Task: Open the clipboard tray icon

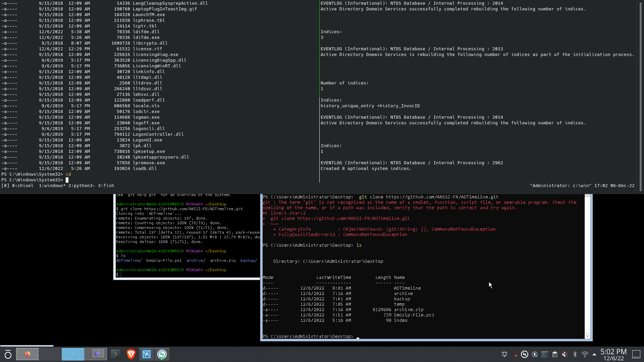Action: [x=555, y=354]
